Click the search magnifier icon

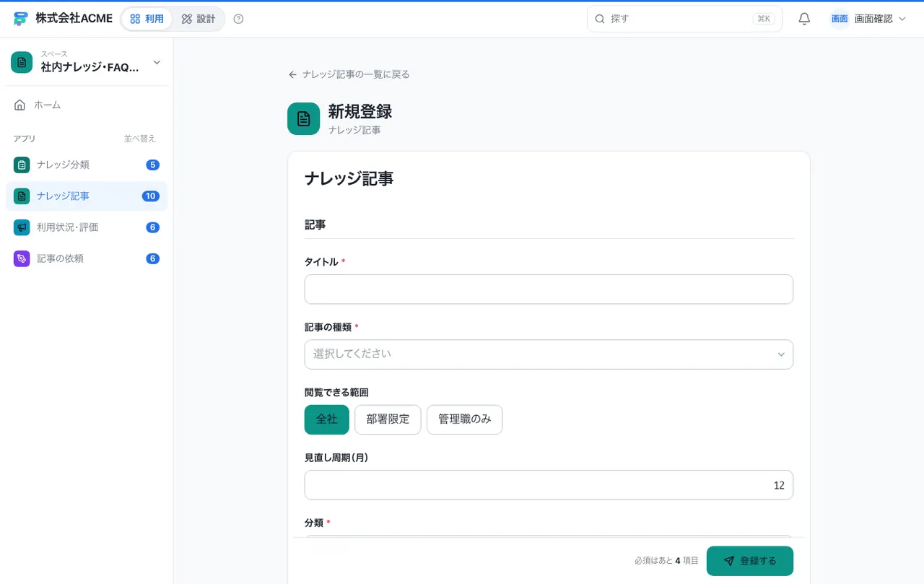[x=600, y=19]
